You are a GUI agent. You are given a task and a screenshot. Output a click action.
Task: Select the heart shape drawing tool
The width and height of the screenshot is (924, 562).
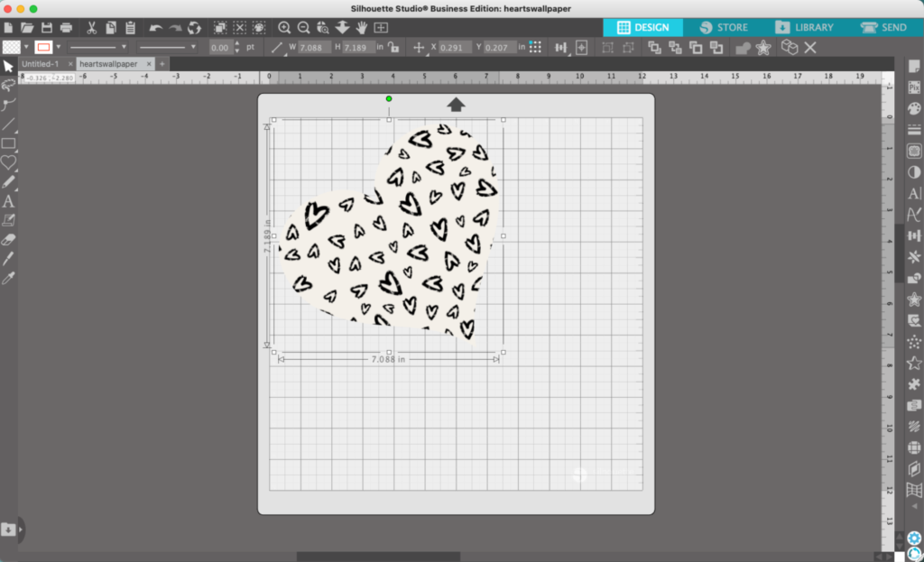(x=8, y=162)
